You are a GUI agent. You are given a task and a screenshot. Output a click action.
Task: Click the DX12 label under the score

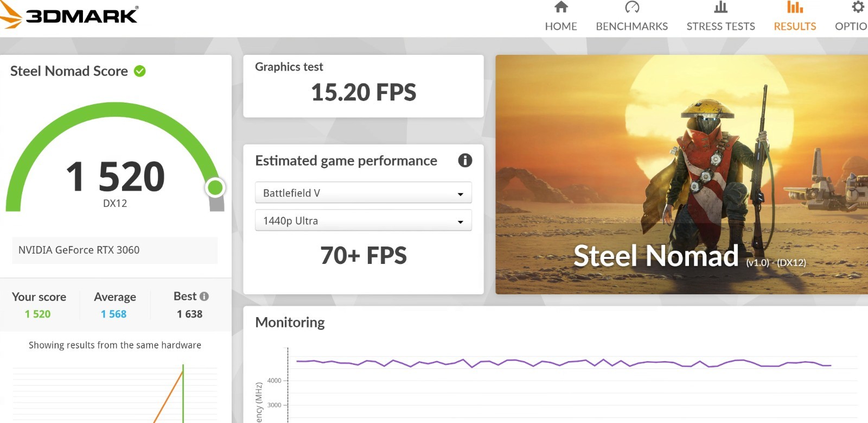point(115,204)
